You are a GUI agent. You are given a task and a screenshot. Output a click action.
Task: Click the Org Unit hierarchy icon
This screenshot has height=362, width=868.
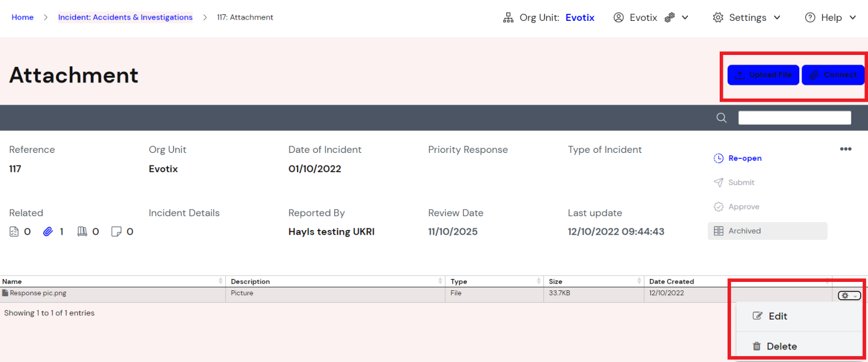(508, 18)
